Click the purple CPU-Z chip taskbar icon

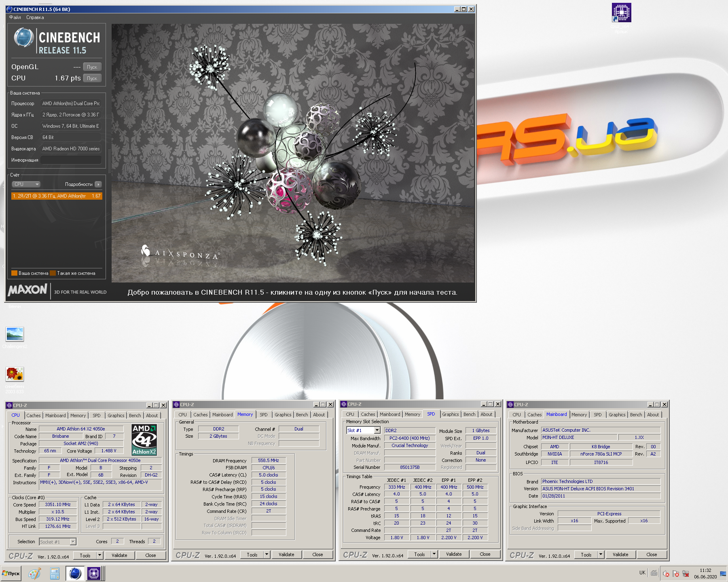pos(94,573)
